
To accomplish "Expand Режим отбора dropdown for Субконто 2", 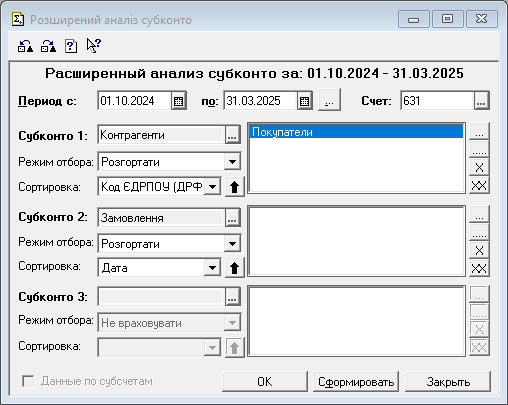I will pos(232,244).
